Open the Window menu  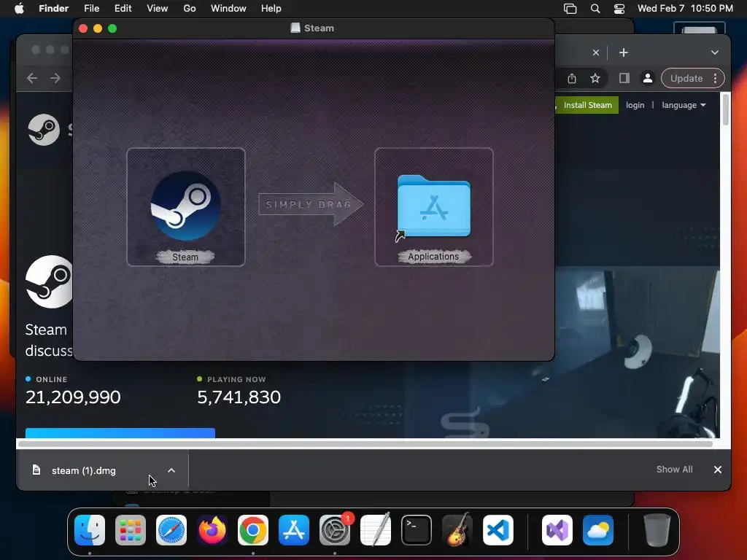[228, 9]
